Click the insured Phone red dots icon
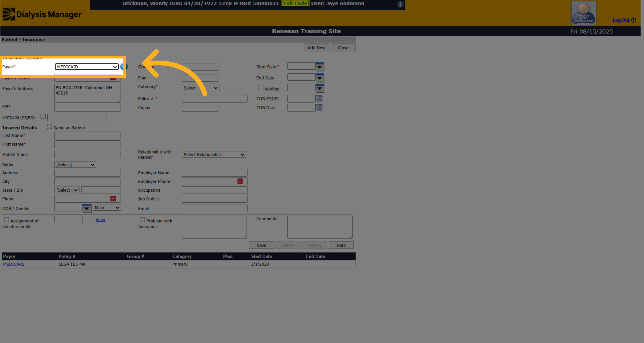 pos(113,199)
